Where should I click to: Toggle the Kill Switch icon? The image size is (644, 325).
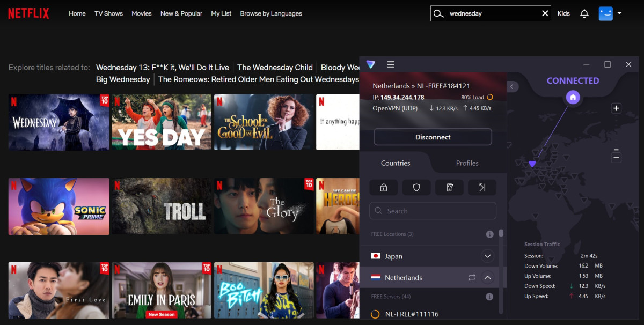click(x=449, y=187)
